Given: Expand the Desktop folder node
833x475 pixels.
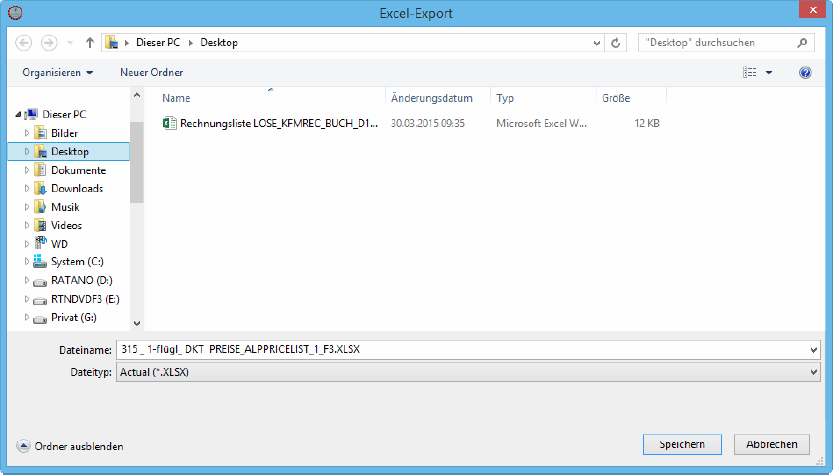Looking at the screenshot, I should tap(27, 151).
